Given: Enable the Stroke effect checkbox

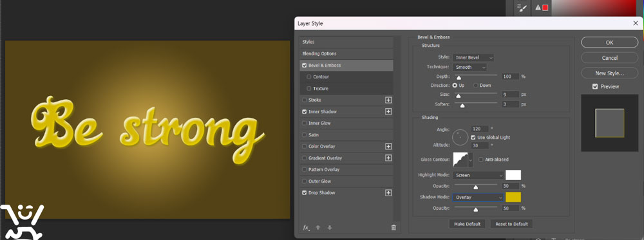Looking at the screenshot, I should (x=305, y=100).
